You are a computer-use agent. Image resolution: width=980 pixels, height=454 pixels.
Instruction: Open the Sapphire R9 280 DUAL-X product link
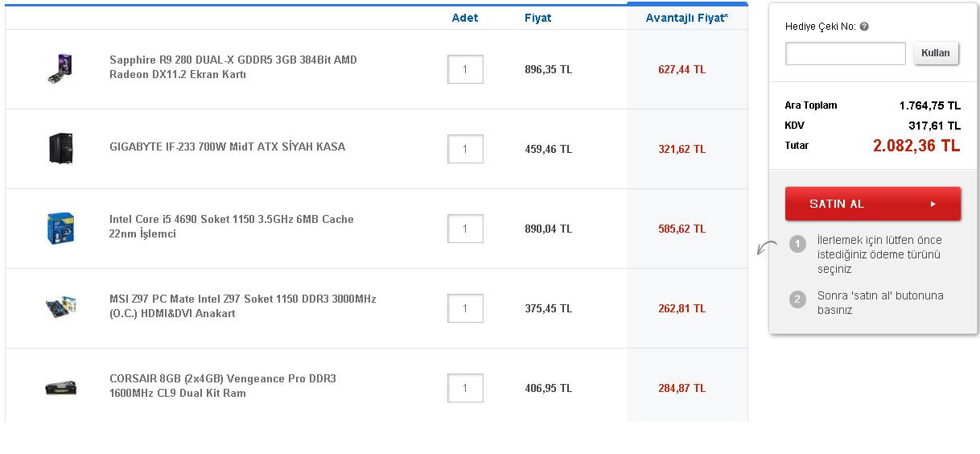[233, 67]
